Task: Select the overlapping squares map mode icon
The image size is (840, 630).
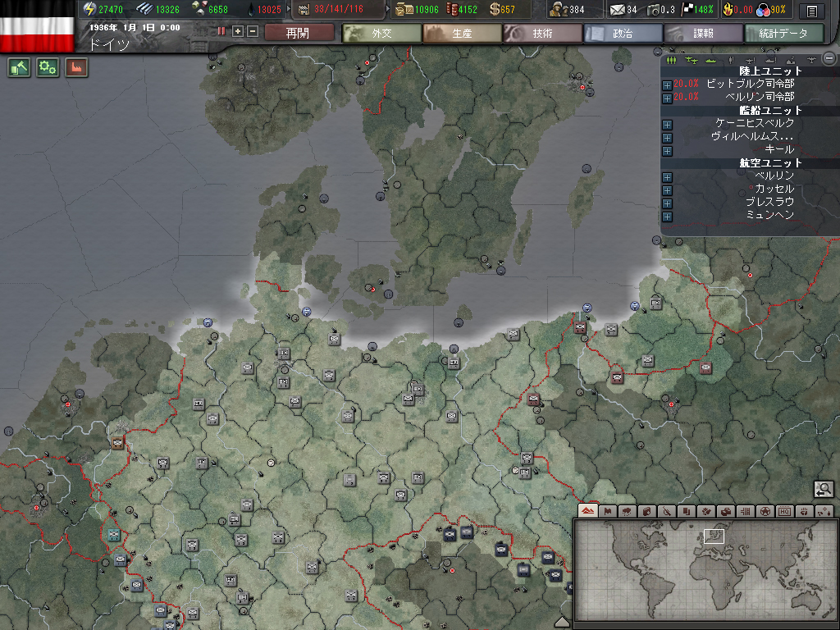Action: coord(687,511)
